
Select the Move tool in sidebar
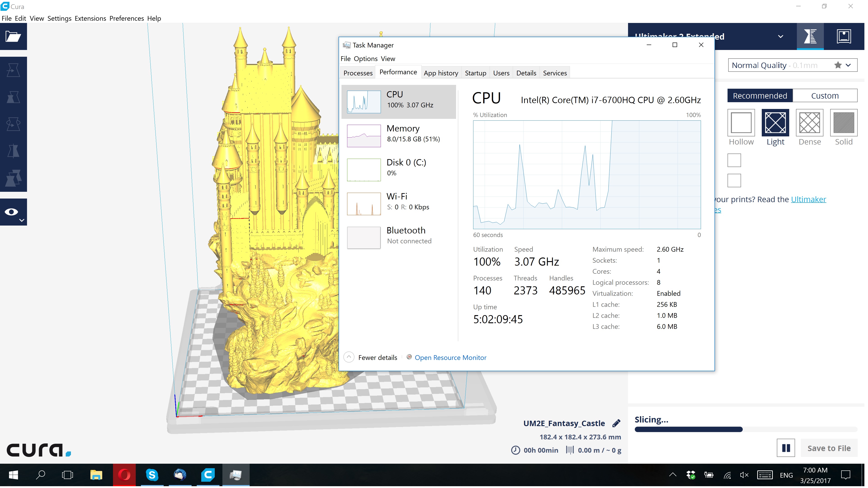coord(13,70)
